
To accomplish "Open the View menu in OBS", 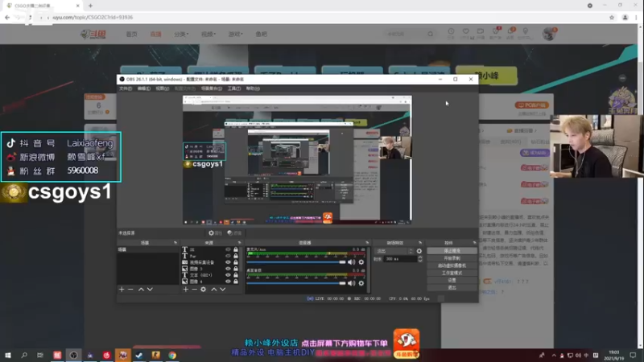I will coord(163,88).
